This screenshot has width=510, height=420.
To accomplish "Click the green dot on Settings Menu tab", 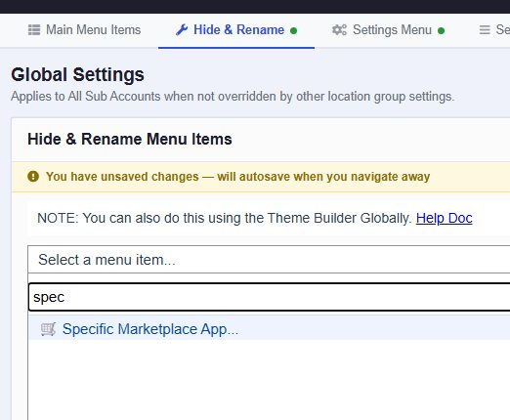I will point(441,30).
